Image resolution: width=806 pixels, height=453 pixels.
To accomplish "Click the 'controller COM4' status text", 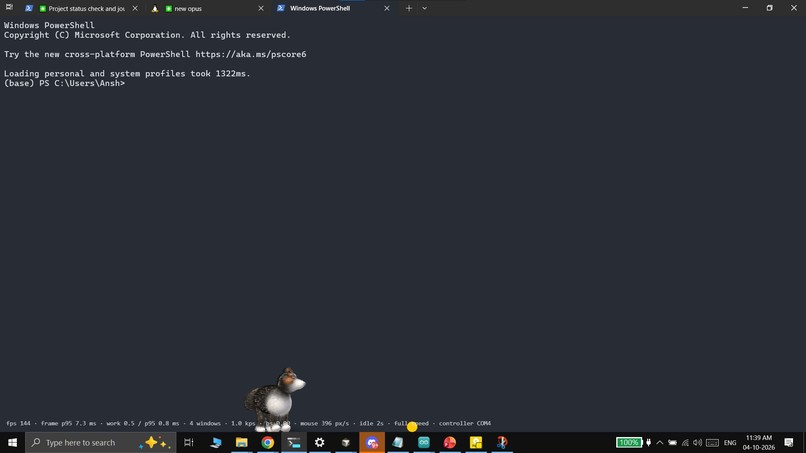I will (465, 423).
